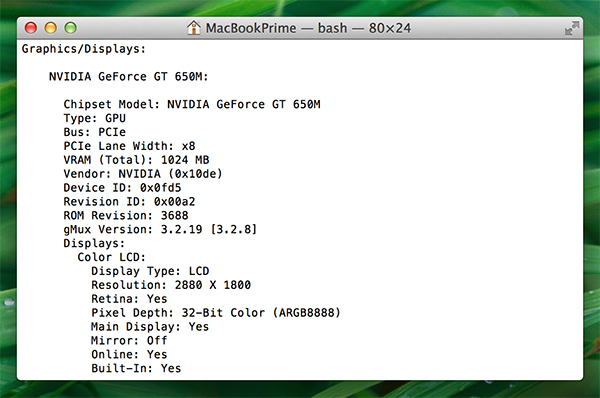
Task: Click the 'Graphics/Displays:' line
Action: pos(84,49)
